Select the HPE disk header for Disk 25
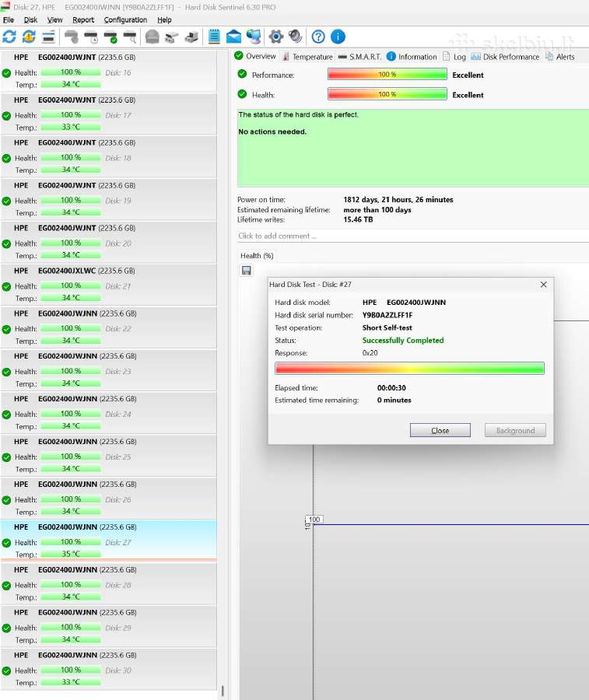The image size is (589, 700). tap(75, 442)
